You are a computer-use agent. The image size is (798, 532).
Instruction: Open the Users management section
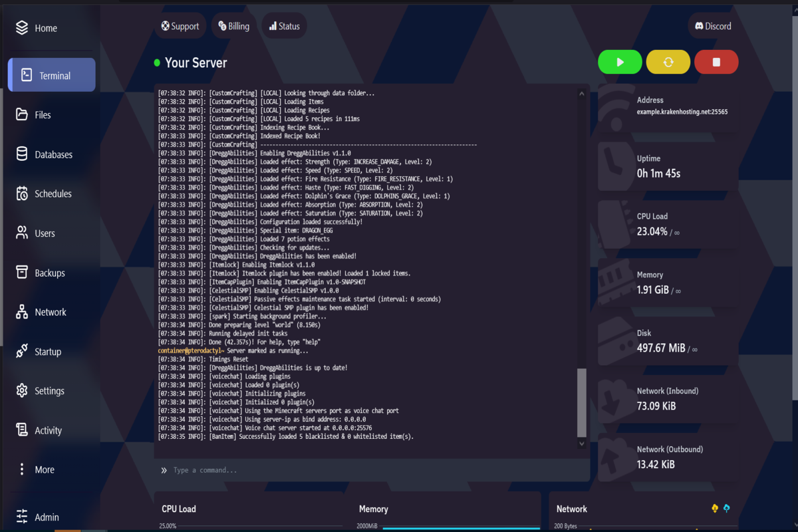(47, 233)
